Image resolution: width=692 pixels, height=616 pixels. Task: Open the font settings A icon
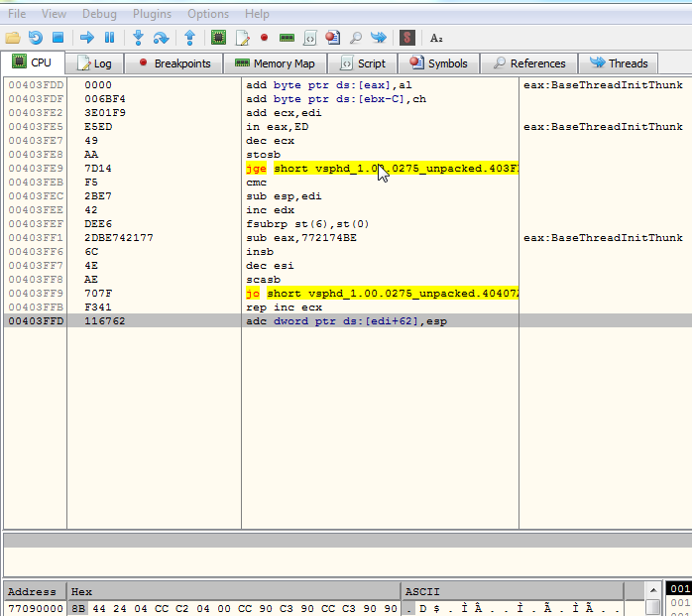pyautogui.click(x=436, y=38)
